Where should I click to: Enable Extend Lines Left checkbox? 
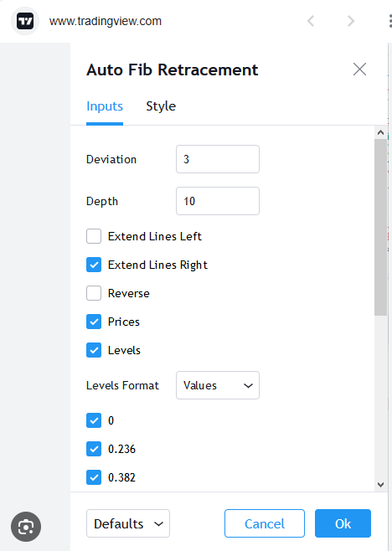click(x=94, y=236)
